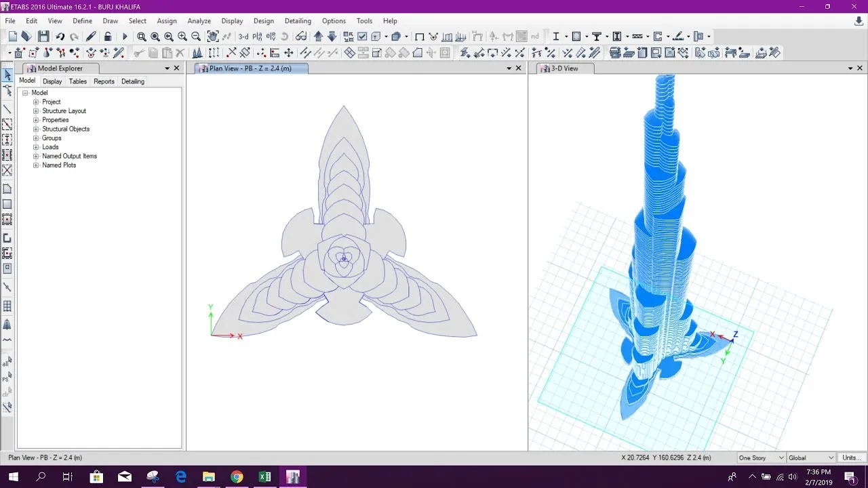Open the Analyze menu
Viewport: 868px width, 488px height.
(199, 21)
